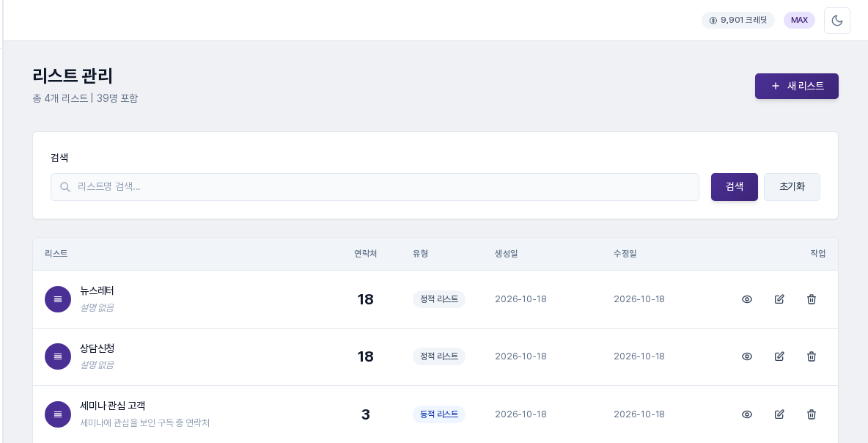Click the 작업 column header
The width and height of the screenshot is (868, 443).
[x=818, y=254]
